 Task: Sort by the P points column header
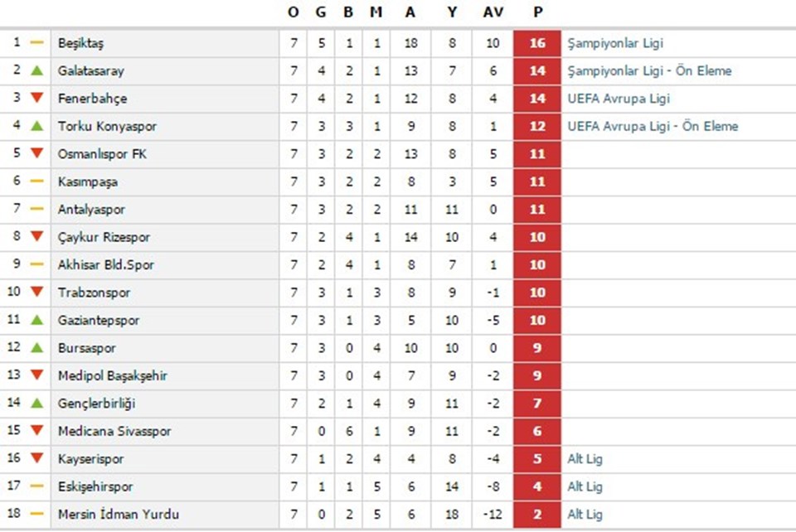pyautogui.click(x=537, y=12)
